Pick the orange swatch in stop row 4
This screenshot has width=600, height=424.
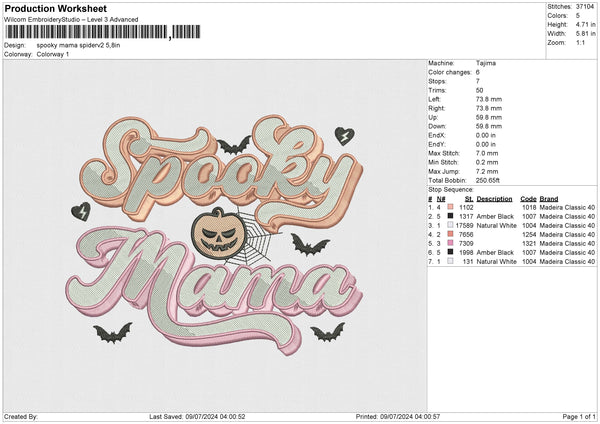(x=450, y=234)
